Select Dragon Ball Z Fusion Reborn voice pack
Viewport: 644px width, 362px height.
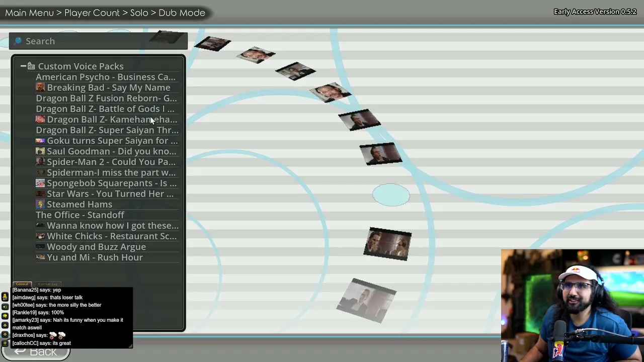[x=106, y=98]
